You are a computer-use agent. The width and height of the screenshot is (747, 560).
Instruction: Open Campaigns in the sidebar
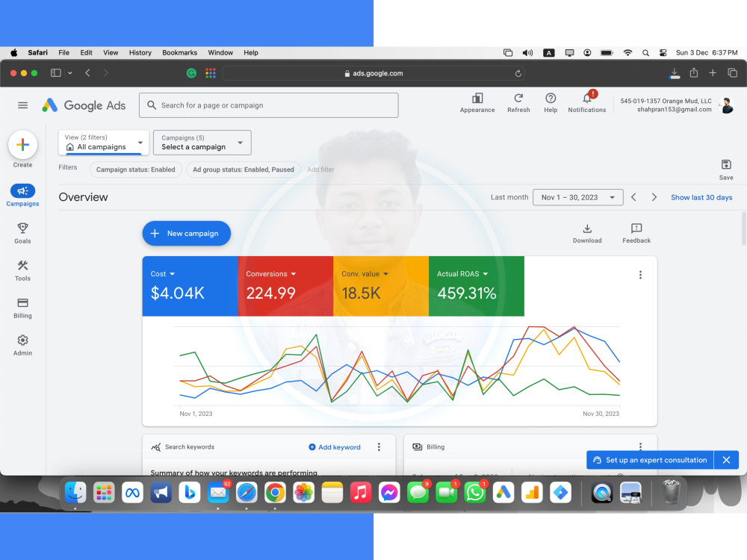point(22,195)
